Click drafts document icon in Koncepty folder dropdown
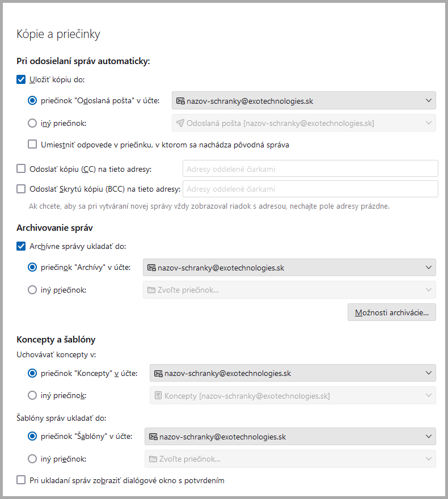The image size is (448, 499). point(158,395)
